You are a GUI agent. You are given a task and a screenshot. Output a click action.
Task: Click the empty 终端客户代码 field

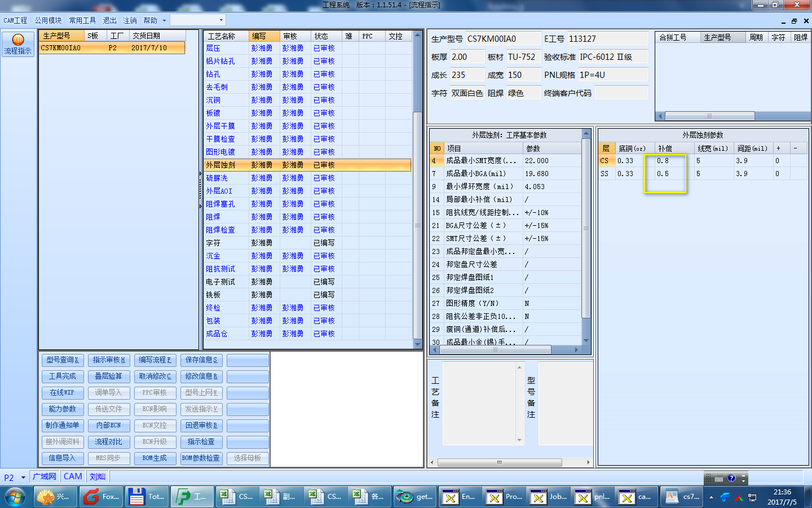point(621,93)
